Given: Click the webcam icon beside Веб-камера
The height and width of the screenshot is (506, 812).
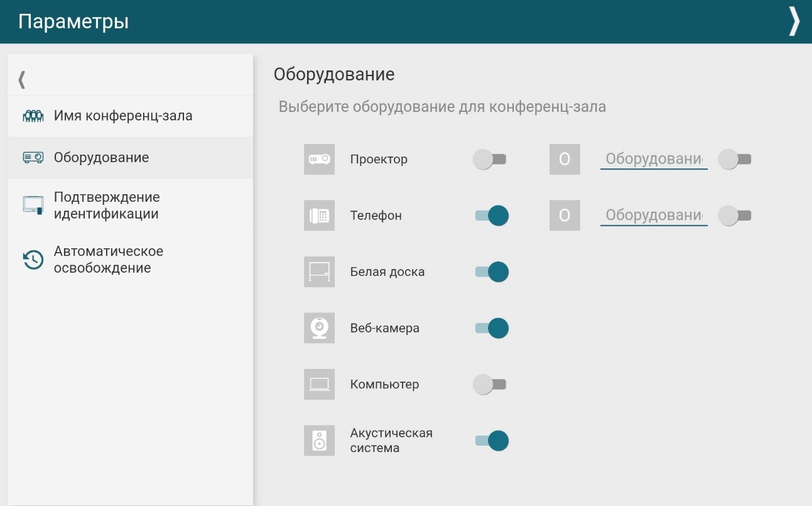Looking at the screenshot, I should [319, 328].
